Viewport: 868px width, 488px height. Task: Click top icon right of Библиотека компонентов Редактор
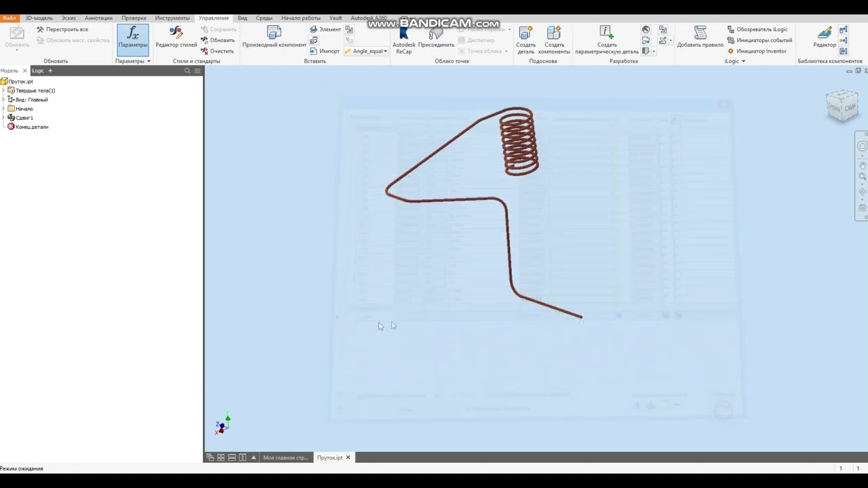[x=844, y=30]
